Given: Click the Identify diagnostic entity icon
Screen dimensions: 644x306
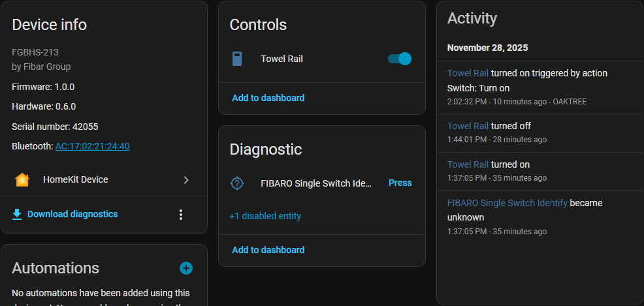Looking at the screenshot, I should pyautogui.click(x=237, y=183).
